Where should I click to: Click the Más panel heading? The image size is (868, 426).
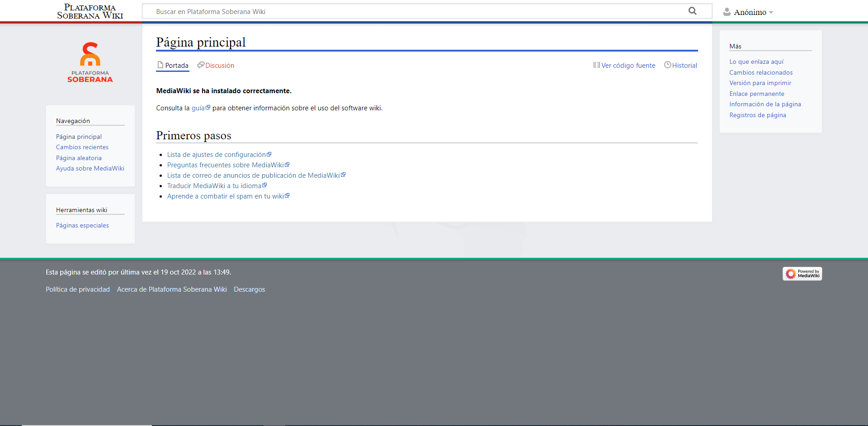click(x=735, y=46)
